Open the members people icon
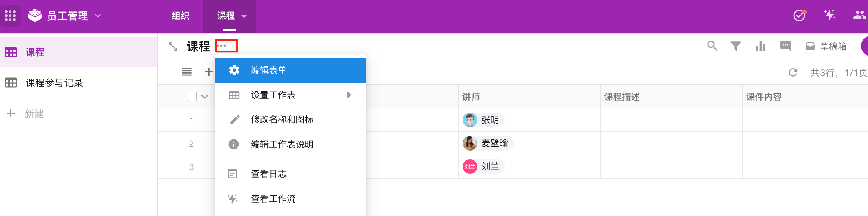 click(x=860, y=15)
